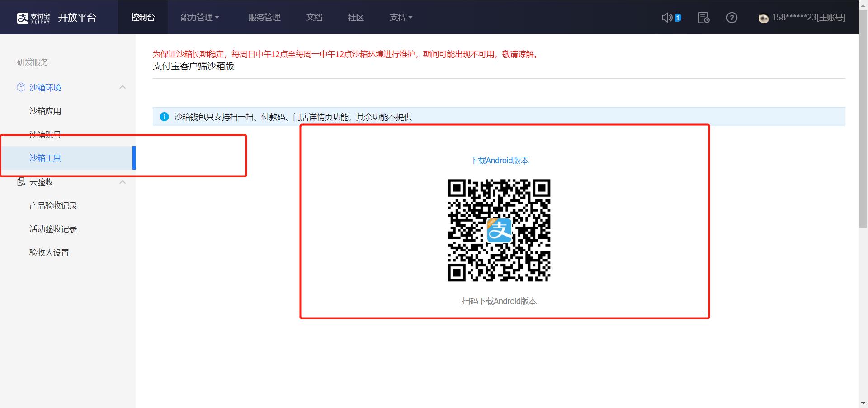
Task: Open the help question mark icon
Action: pos(731,18)
